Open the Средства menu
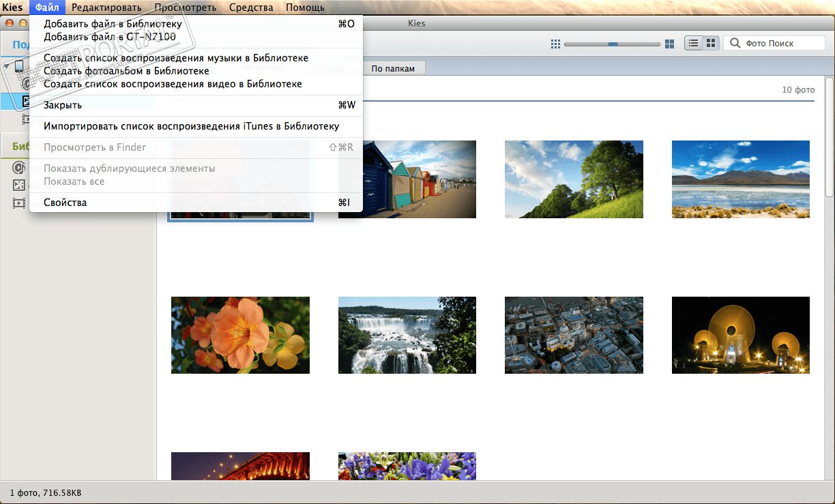This screenshot has height=504, width=835. click(x=251, y=8)
